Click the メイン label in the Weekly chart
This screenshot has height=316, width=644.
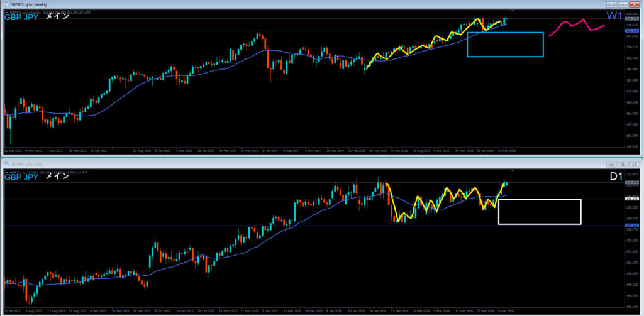(x=57, y=17)
